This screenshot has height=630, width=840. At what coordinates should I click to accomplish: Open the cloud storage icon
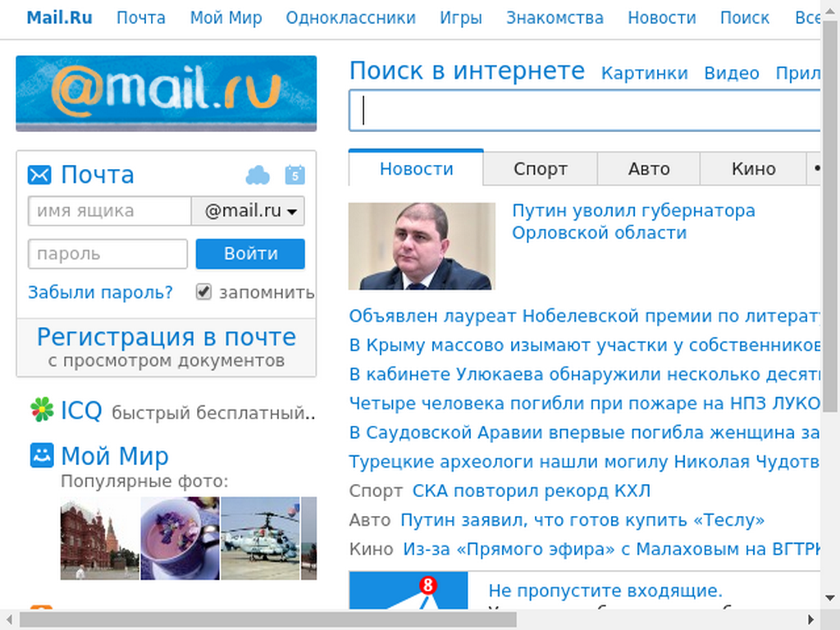pos(258,176)
